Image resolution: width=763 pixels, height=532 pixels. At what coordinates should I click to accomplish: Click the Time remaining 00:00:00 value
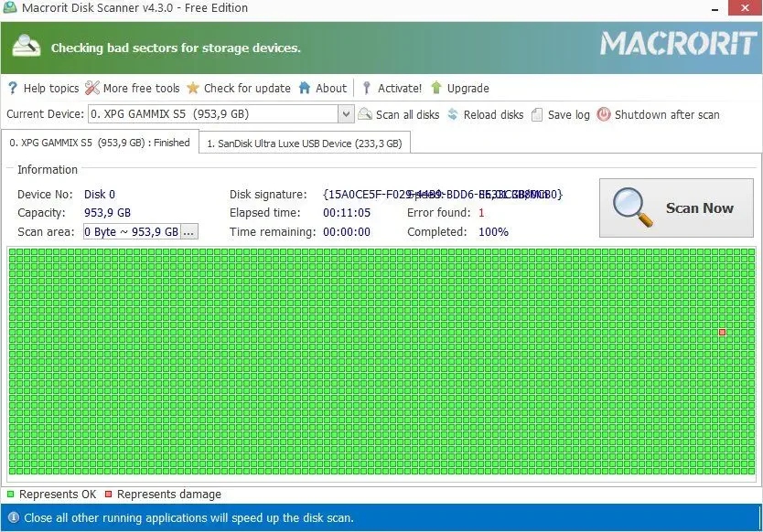click(x=347, y=232)
